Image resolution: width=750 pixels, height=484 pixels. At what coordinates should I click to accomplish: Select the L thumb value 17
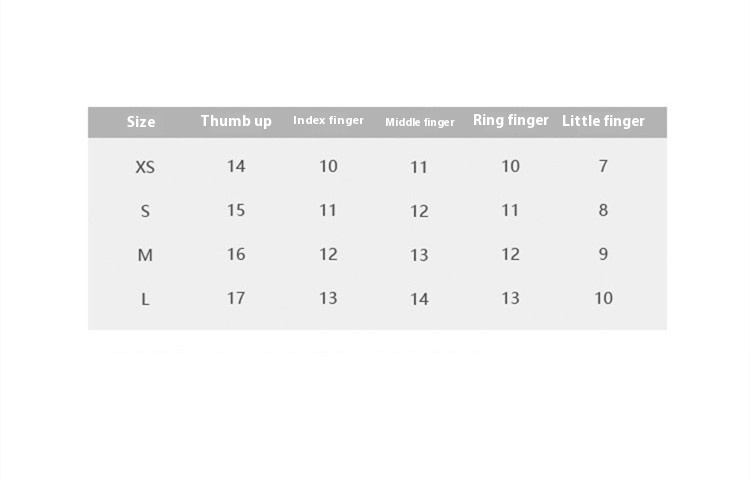click(x=236, y=298)
